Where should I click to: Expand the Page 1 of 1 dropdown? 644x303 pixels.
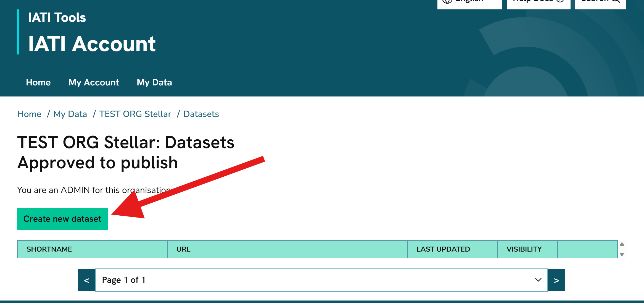coord(321,280)
